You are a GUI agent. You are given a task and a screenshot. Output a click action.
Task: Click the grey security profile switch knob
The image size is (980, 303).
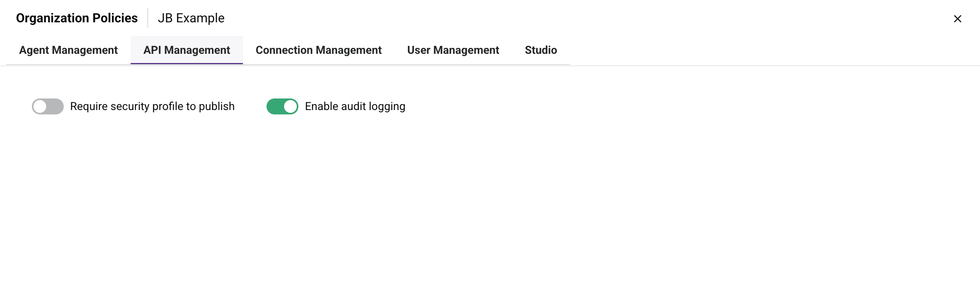click(40, 106)
